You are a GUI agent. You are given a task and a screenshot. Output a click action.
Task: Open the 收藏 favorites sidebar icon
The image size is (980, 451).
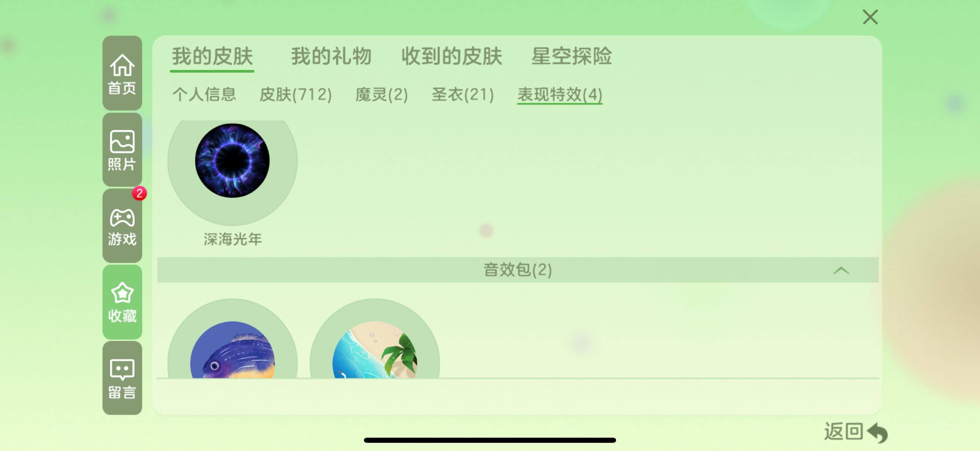122,302
